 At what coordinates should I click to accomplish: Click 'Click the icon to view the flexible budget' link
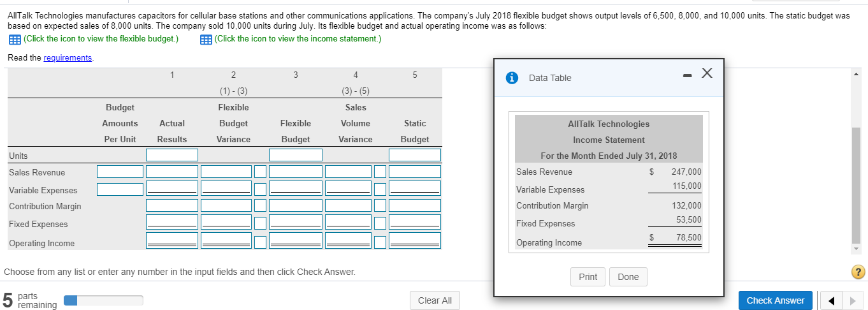point(101,39)
